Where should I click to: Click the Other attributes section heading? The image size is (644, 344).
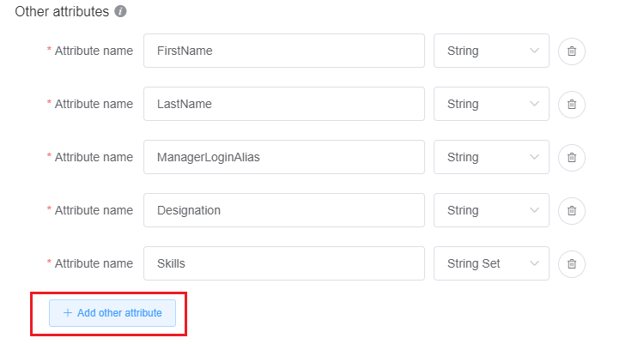(62, 13)
